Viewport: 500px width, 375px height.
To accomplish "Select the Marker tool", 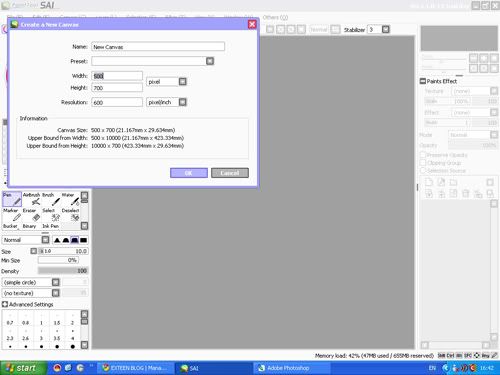I will click(x=12, y=215).
